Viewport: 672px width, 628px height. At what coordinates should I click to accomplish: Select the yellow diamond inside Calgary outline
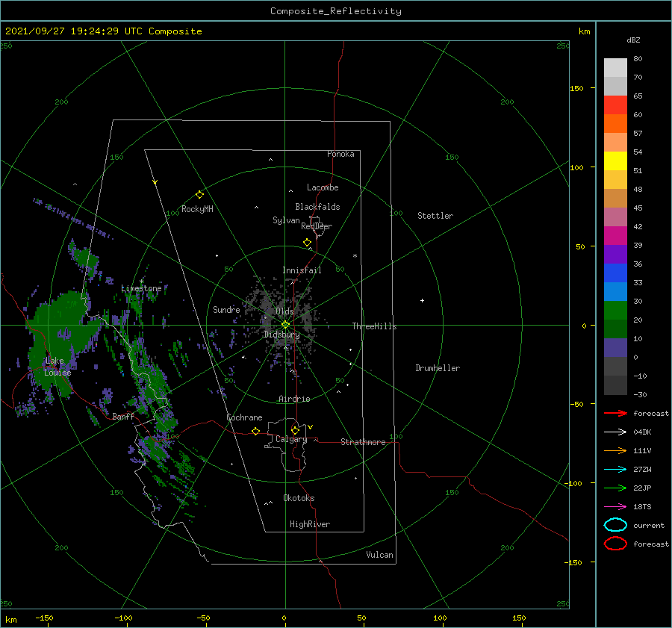click(295, 430)
